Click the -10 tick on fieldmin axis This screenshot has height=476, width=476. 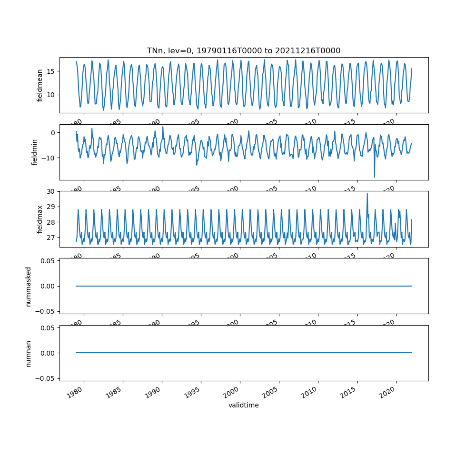tap(49, 158)
